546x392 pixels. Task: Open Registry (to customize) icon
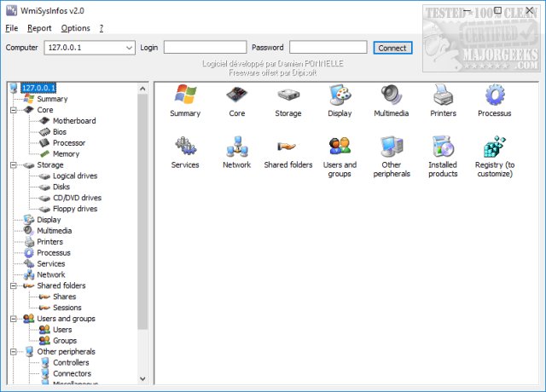click(494, 147)
